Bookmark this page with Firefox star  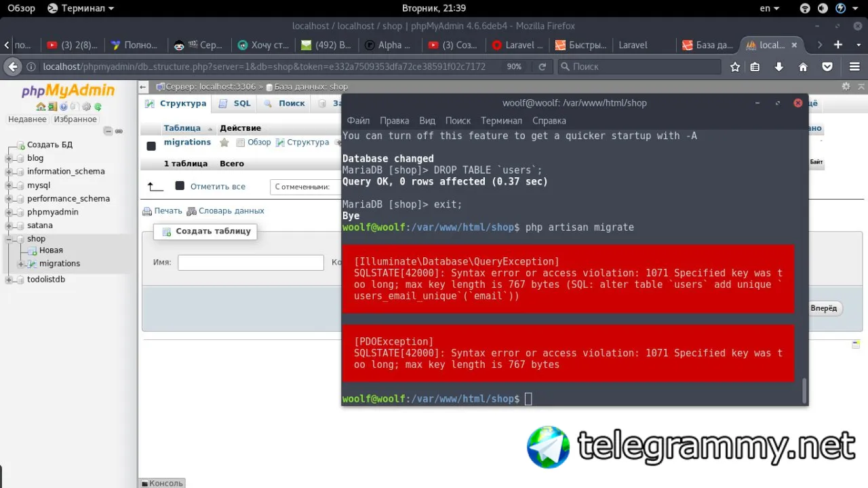[735, 67]
